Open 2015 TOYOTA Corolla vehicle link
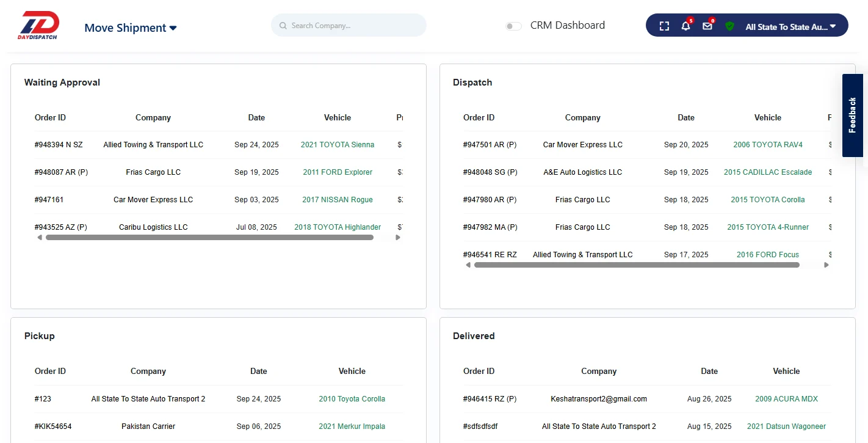Image resolution: width=868 pixels, height=443 pixels. (768, 200)
